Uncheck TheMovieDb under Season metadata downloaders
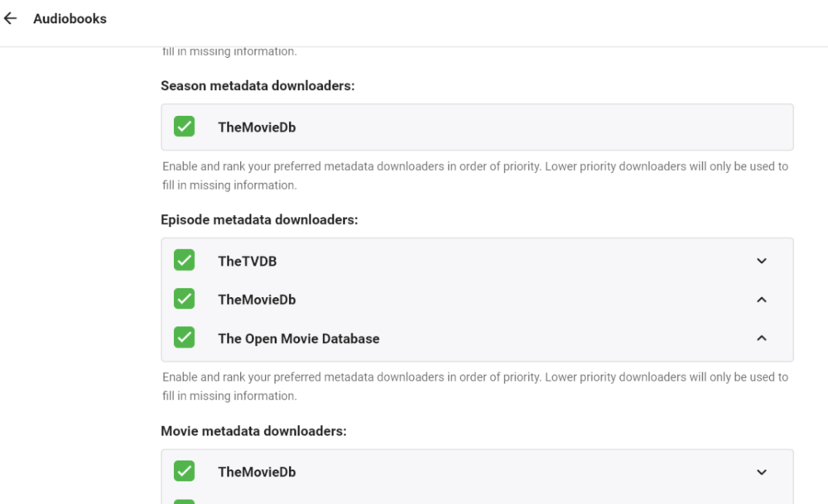This screenshot has width=828, height=504. (184, 127)
